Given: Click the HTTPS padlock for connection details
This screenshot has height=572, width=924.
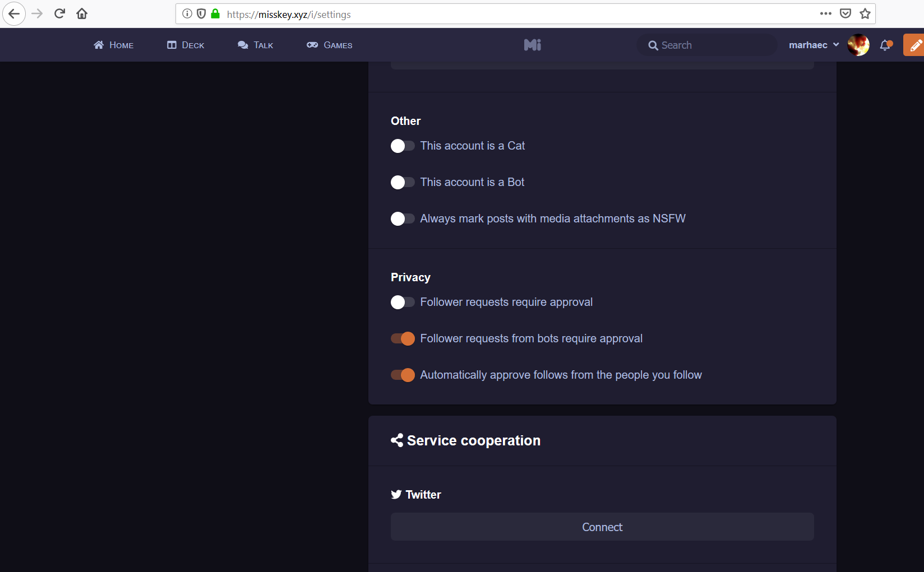Looking at the screenshot, I should [215, 13].
